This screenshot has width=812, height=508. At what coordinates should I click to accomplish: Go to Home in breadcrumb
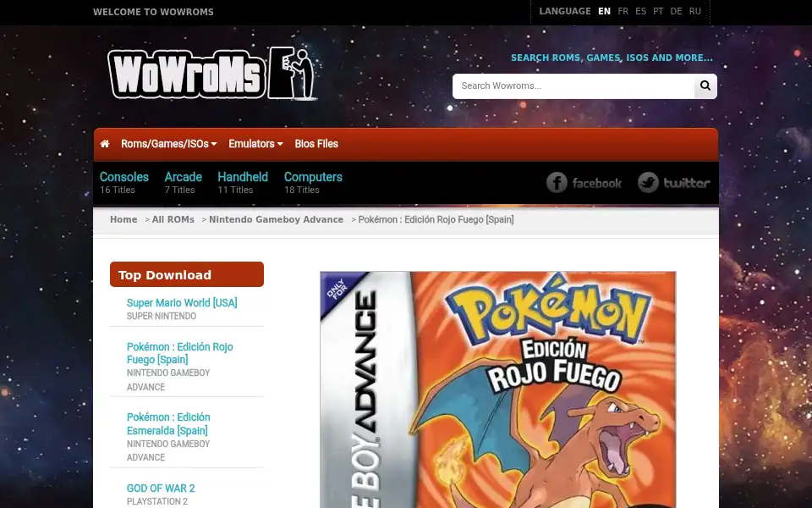(x=123, y=219)
